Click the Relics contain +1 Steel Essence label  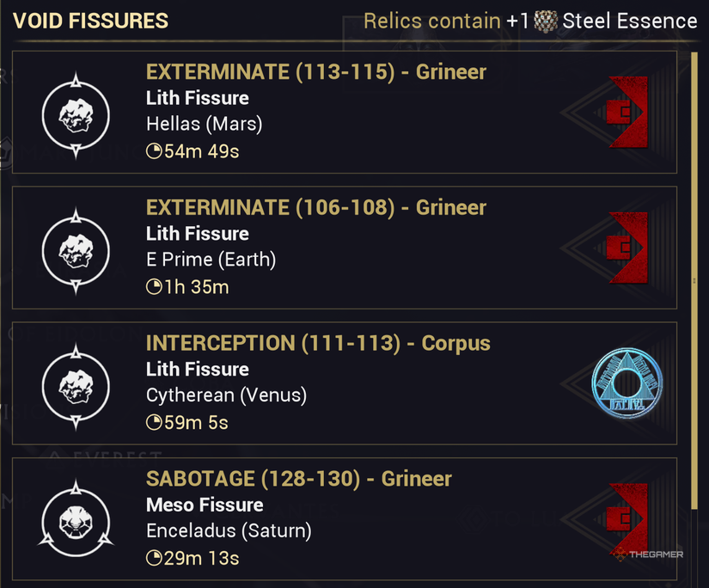(530, 21)
